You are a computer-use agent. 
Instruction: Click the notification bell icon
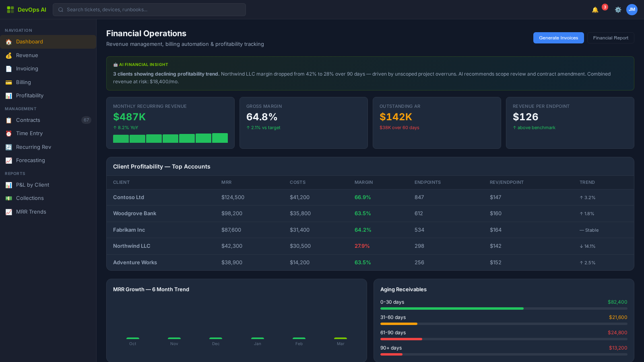click(595, 10)
